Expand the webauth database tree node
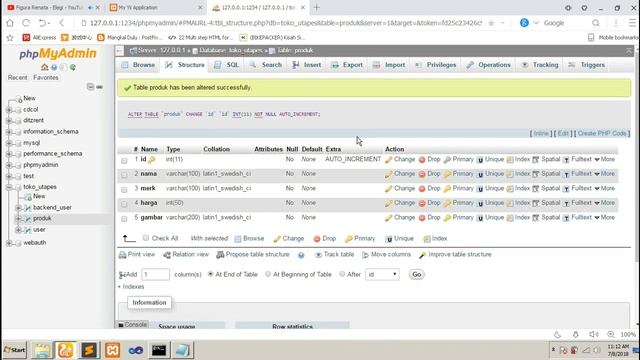 pos(9,243)
